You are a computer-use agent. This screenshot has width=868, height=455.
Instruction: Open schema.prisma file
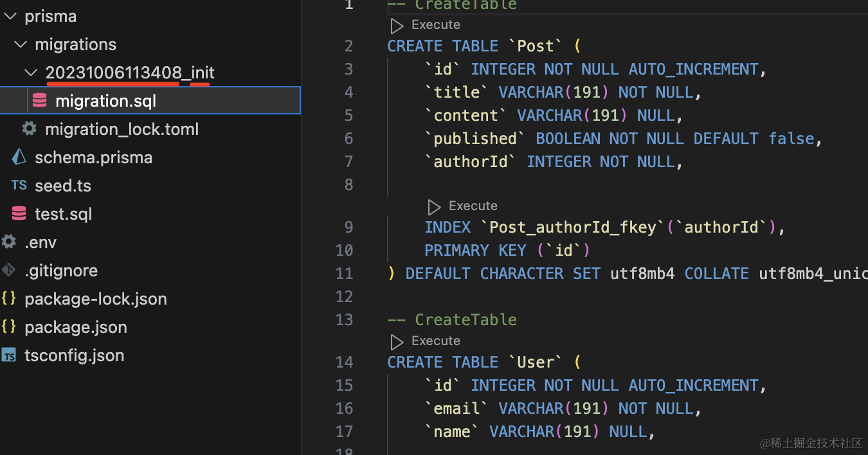coord(93,157)
